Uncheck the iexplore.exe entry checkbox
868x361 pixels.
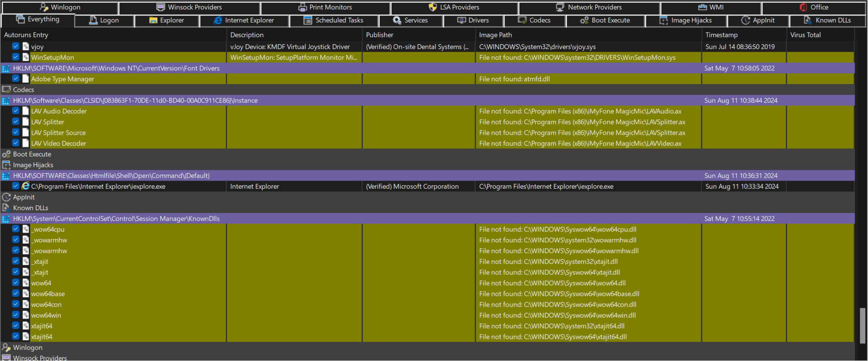[16, 186]
